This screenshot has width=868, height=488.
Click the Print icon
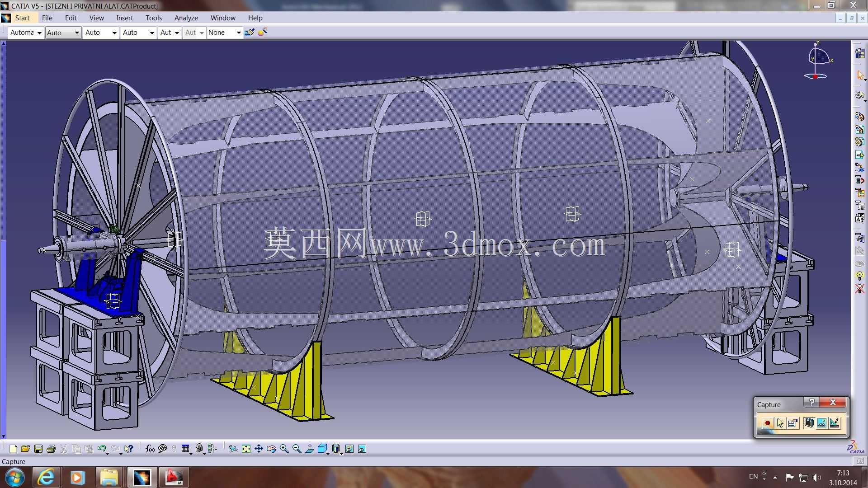pos(51,449)
